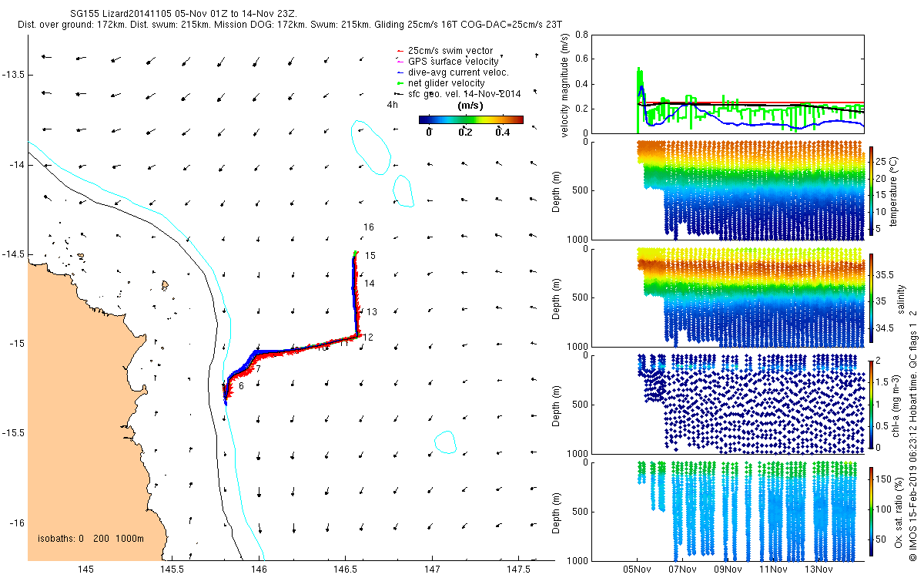Click the '(m/s)' label above the map colorbar
The width and height of the screenshot is (924, 578).
tap(470, 105)
